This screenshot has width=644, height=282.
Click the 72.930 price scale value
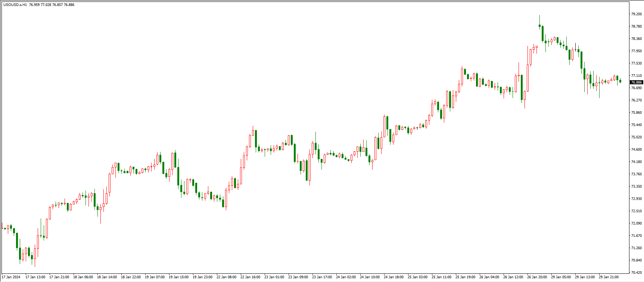(x=637, y=199)
